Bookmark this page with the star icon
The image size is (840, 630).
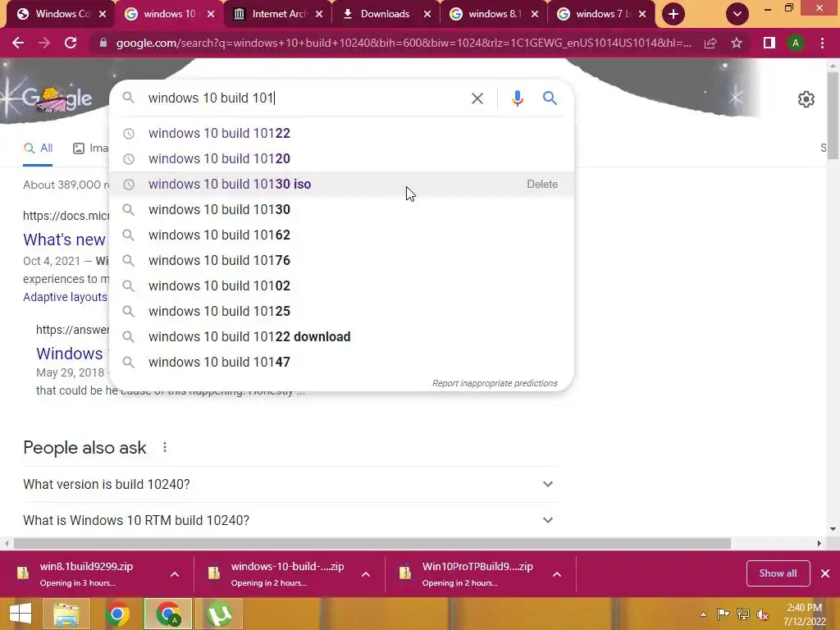(x=737, y=43)
